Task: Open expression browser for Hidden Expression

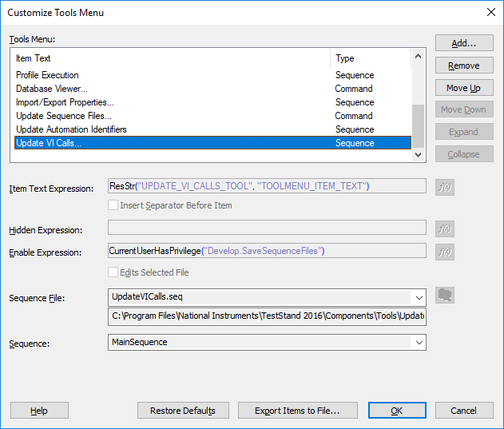Action: click(x=444, y=229)
